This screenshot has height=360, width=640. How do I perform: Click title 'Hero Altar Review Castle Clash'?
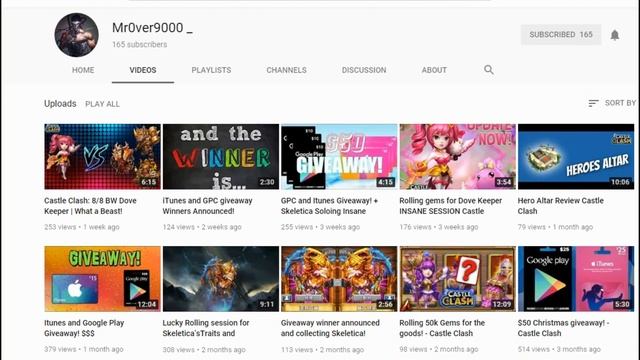click(560, 206)
